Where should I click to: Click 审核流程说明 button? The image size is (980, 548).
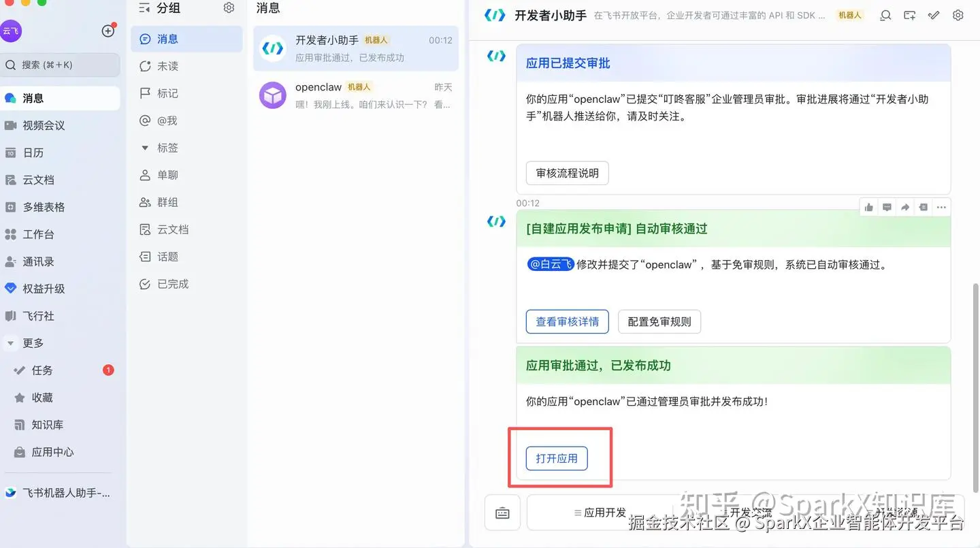tap(567, 173)
